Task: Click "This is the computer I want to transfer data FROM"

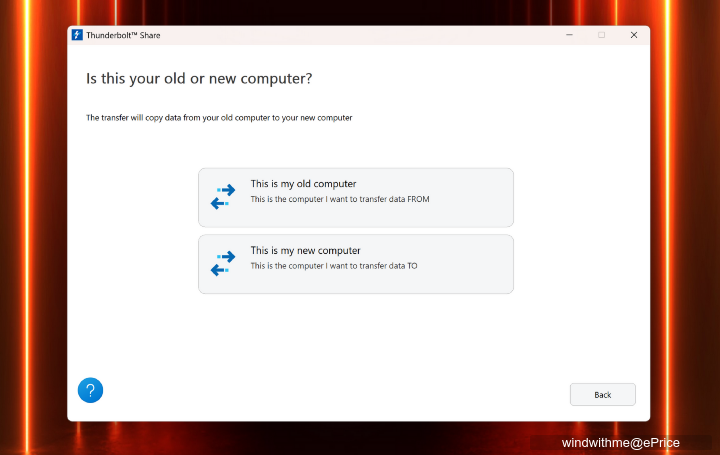Action: pyautogui.click(x=340, y=199)
